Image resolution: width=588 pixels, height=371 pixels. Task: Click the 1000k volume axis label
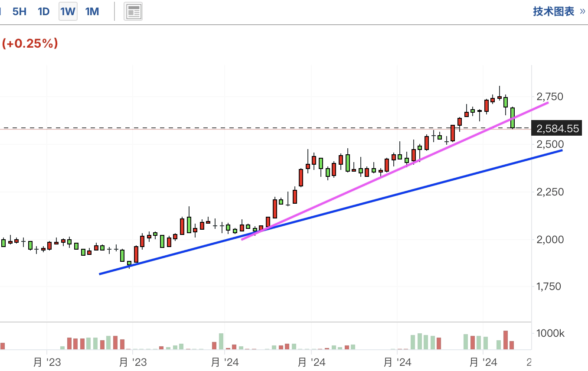(550, 334)
